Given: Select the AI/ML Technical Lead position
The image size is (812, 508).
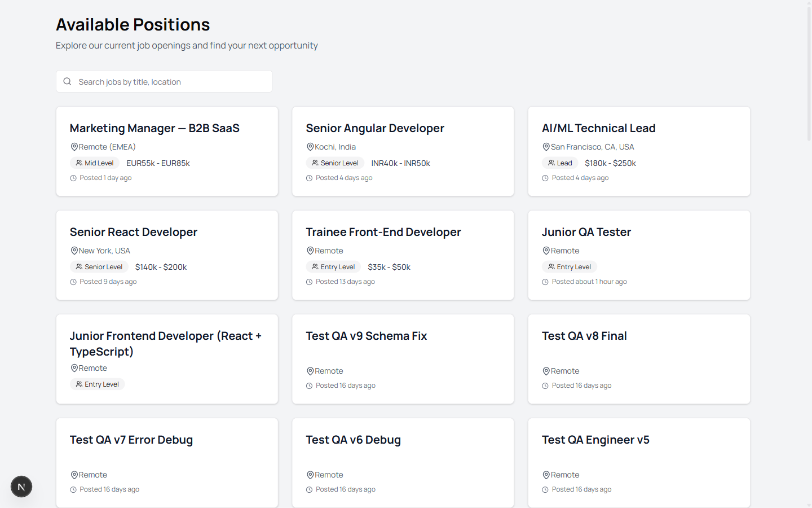Looking at the screenshot, I should [x=598, y=129].
